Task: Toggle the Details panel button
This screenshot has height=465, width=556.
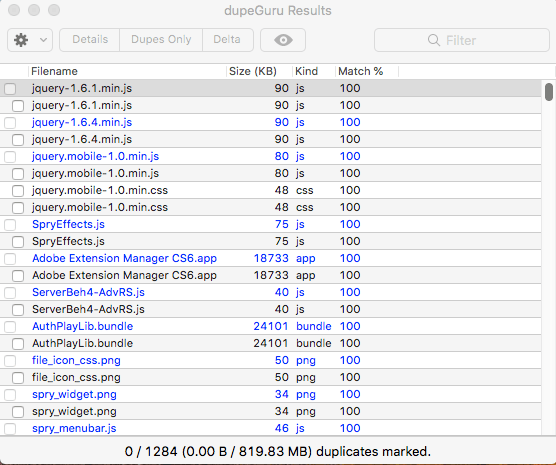Action: click(90, 40)
